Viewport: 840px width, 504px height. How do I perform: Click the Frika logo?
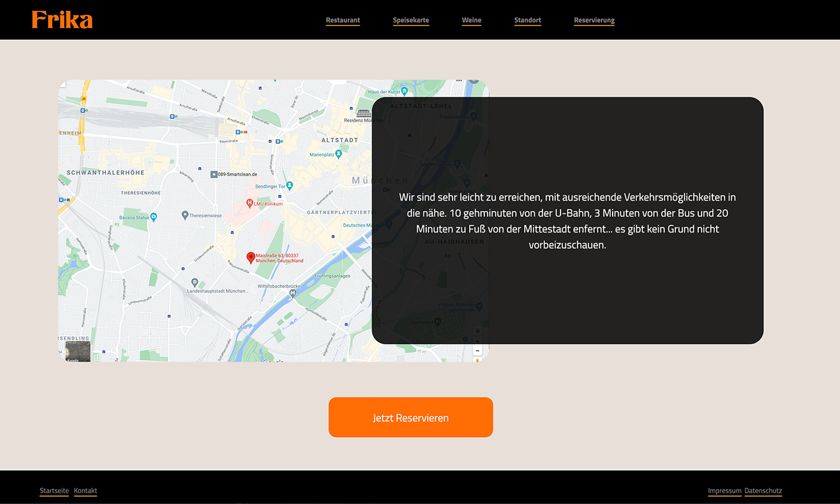[x=62, y=20]
